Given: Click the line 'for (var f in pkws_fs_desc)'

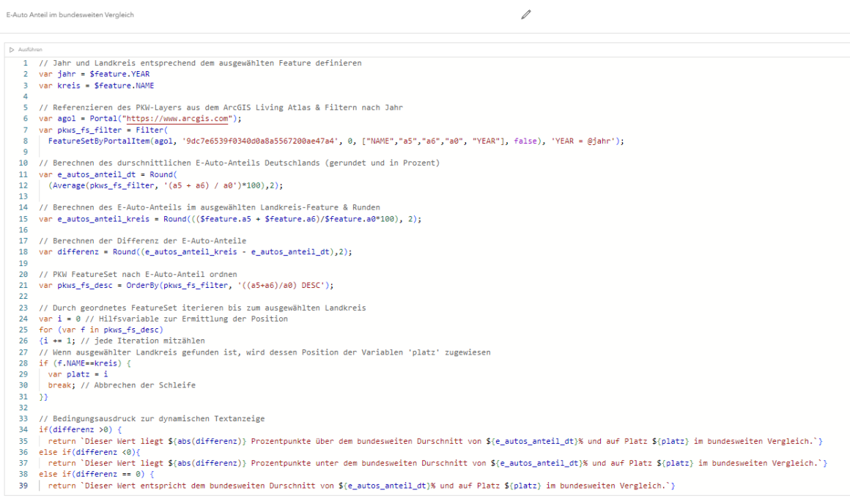Looking at the screenshot, I should coord(101,330).
